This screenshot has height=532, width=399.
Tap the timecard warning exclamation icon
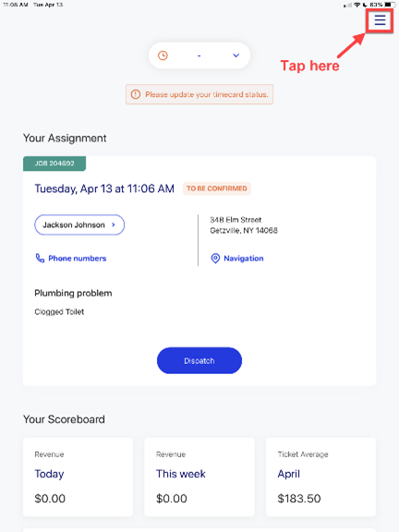tap(136, 94)
